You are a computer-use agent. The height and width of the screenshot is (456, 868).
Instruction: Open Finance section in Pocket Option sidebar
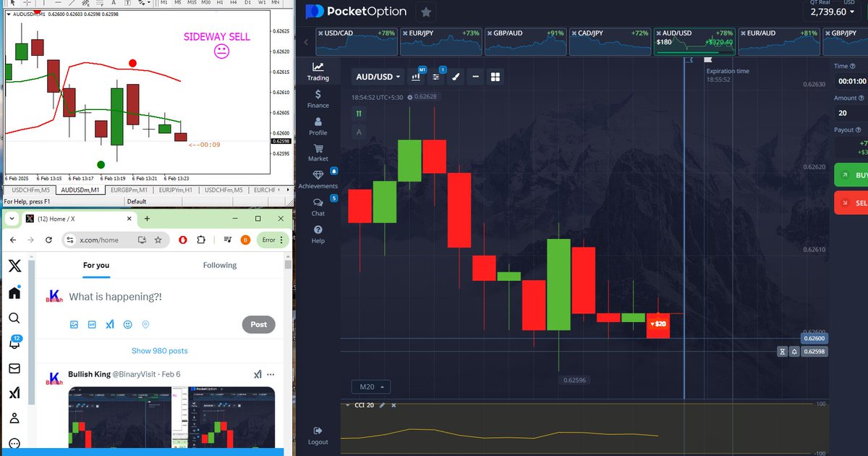click(318, 99)
